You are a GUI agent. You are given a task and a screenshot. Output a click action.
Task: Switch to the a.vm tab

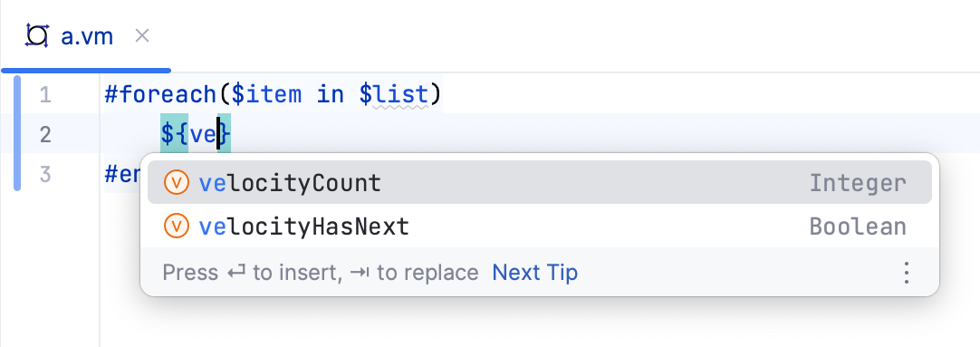(x=86, y=36)
